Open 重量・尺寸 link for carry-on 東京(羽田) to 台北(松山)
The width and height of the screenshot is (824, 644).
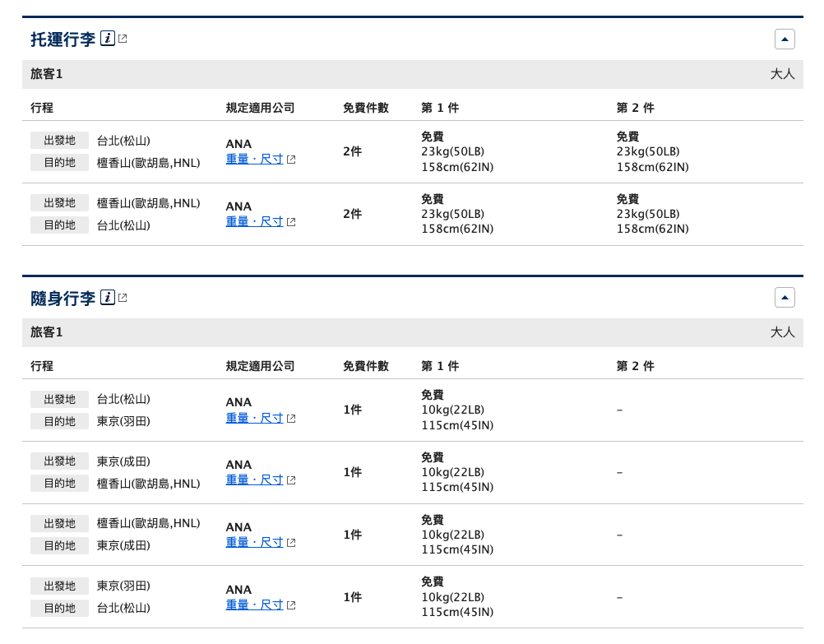[254, 605]
